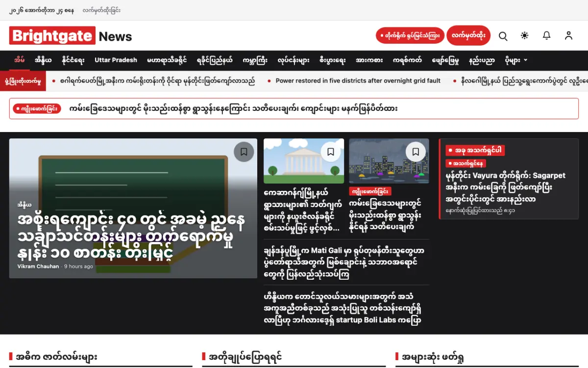Select the နိုင်ငံရေး nav item
Screen dimensions: 588x368
[x=73, y=60]
